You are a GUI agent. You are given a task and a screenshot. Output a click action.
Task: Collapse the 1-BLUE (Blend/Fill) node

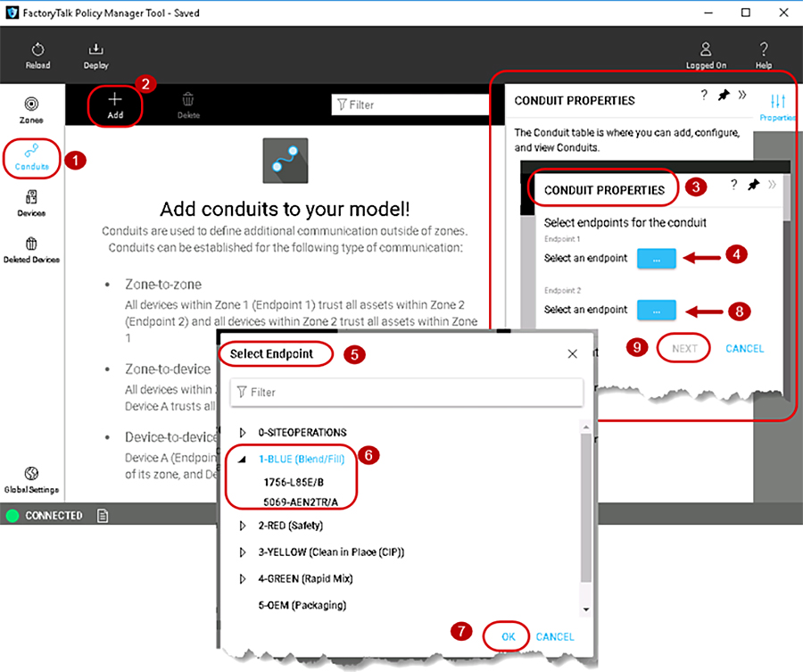tap(243, 460)
